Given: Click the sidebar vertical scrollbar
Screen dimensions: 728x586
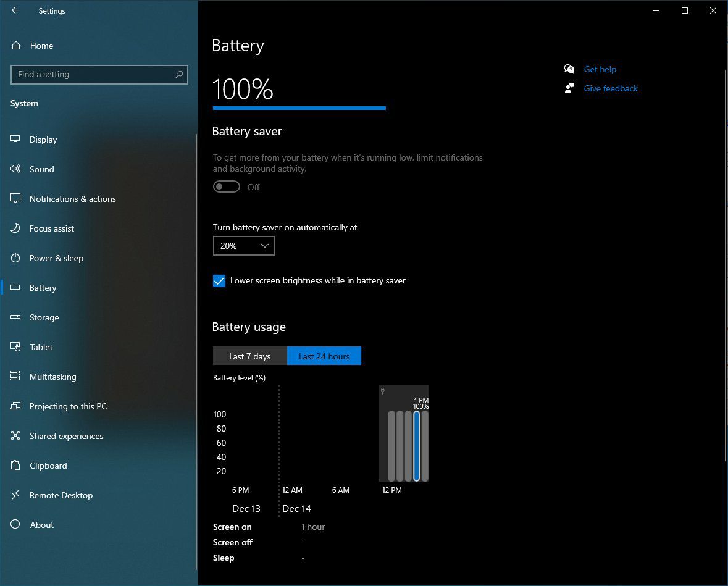Looking at the screenshot, I should pos(196,351).
